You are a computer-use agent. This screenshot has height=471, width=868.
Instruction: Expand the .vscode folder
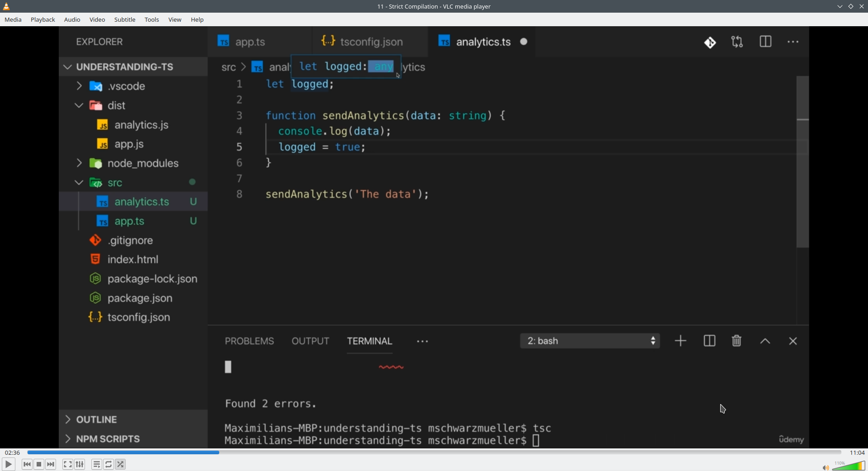[80, 86]
